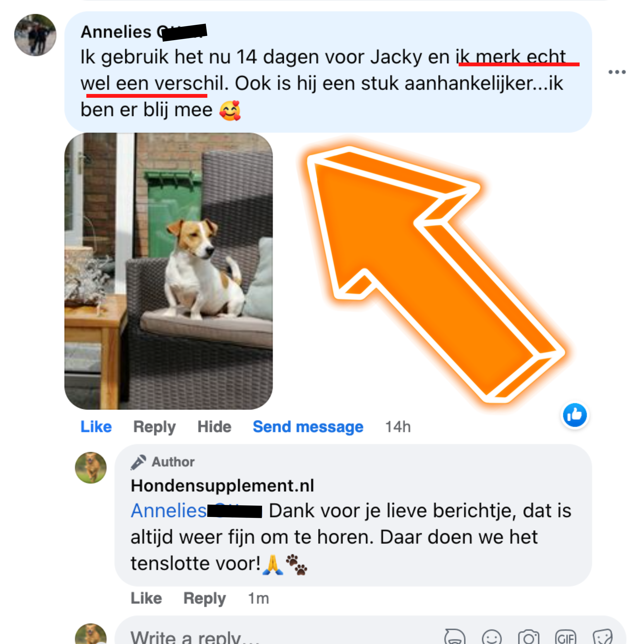Image resolution: width=644 pixels, height=644 pixels.
Task: Open the emoji picker in reply box
Action: 492,637
